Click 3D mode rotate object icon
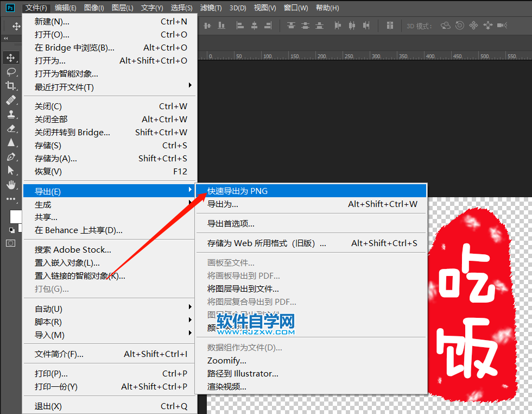532x414 pixels. pos(446,26)
